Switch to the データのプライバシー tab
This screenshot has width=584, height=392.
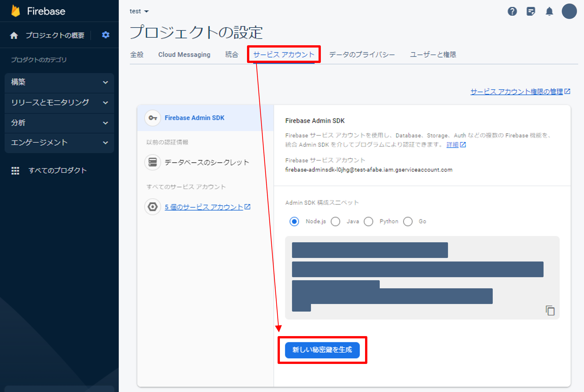point(362,55)
